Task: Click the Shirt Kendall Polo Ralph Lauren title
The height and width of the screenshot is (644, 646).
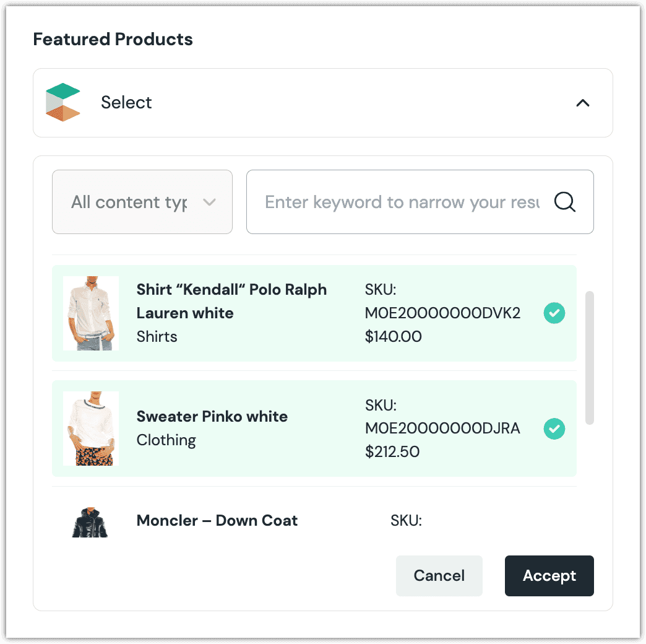Action: (231, 301)
